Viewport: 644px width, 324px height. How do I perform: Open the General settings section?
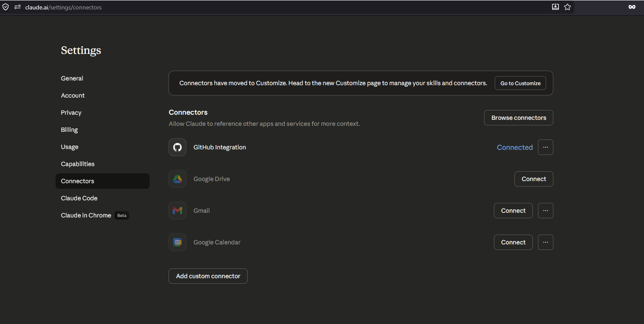[x=72, y=78]
